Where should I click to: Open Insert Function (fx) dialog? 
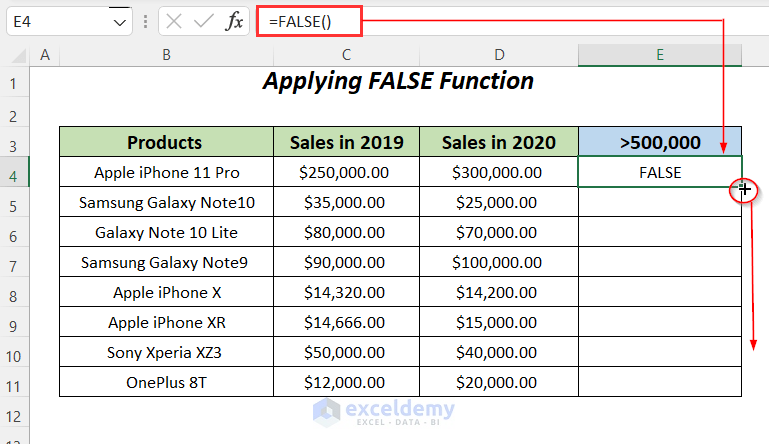coord(234,22)
